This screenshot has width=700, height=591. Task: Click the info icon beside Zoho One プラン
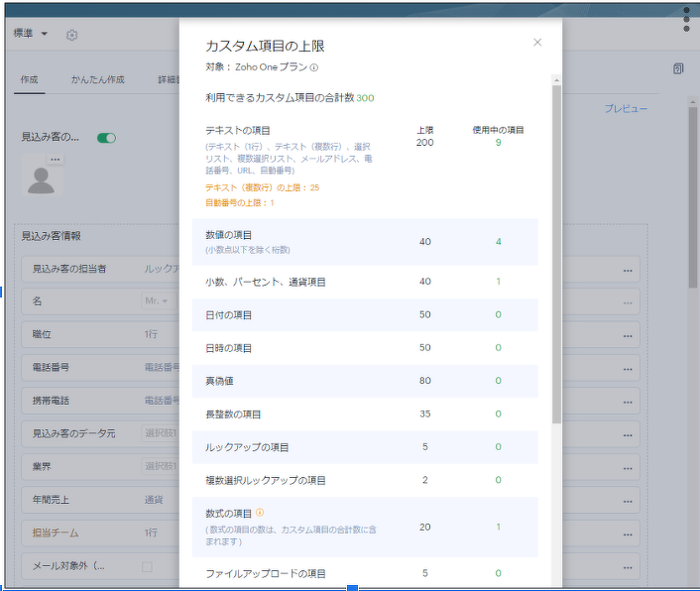click(314, 67)
